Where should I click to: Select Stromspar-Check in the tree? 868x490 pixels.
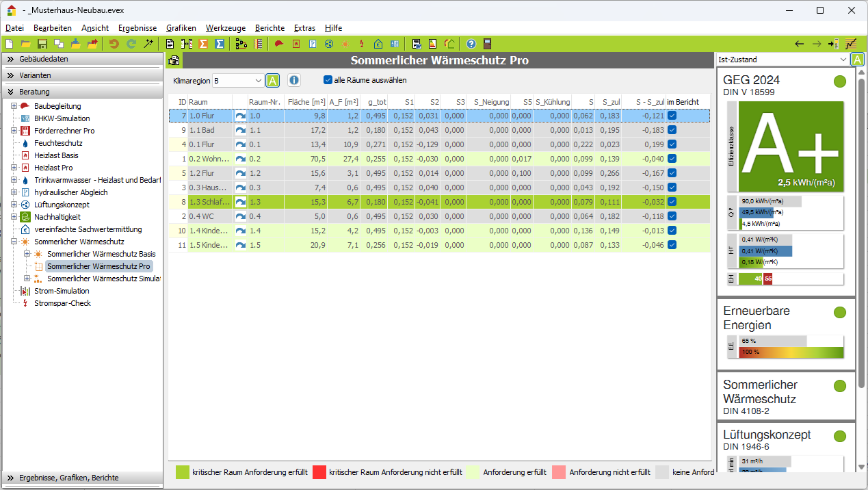tap(62, 303)
